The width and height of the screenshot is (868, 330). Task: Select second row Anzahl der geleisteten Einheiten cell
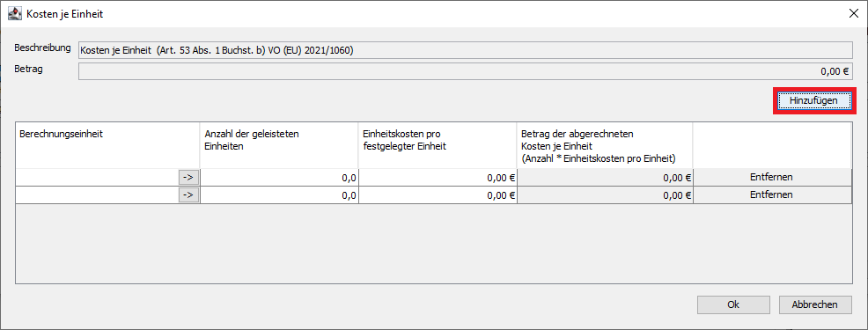[280, 194]
